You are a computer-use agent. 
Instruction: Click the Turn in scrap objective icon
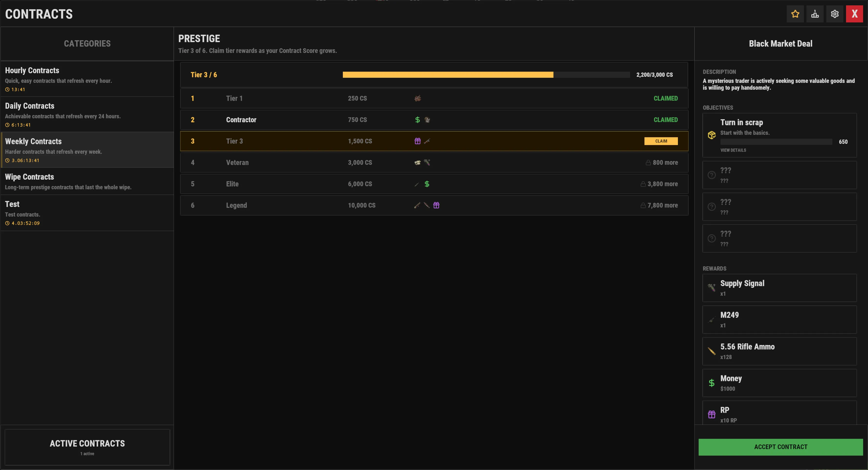click(x=712, y=135)
